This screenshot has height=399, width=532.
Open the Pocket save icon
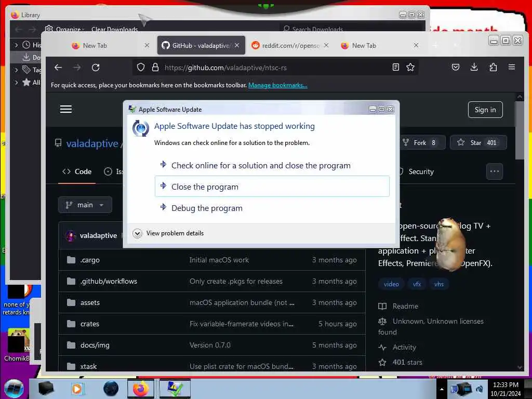point(456,67)
